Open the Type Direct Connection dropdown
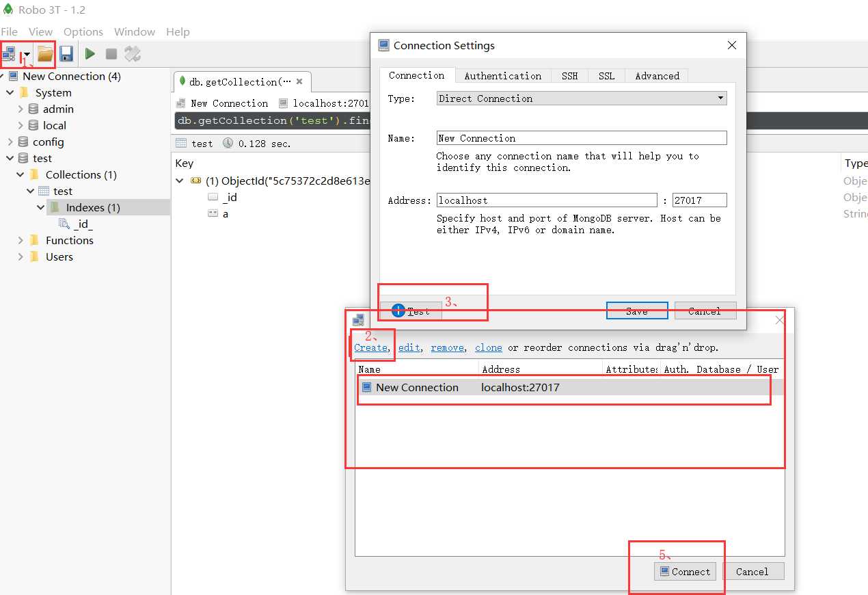 (582, 98)
